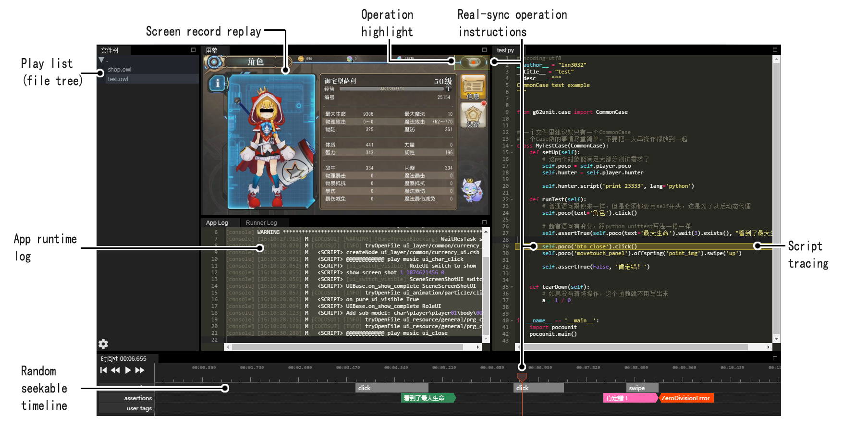Click the blue 'i' info icon beside character

[x=218, y=83]
